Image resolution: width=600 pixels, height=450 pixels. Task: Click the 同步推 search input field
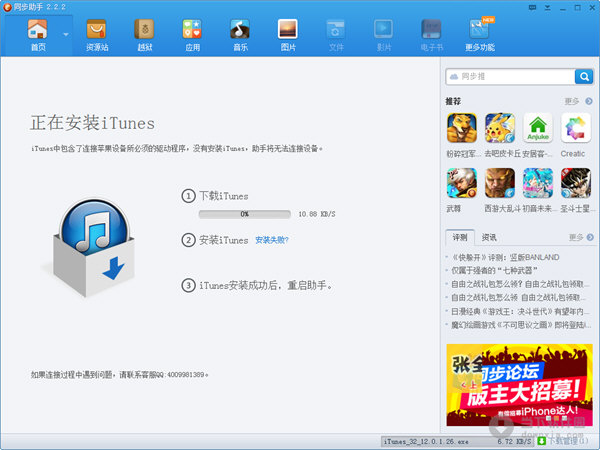pos(510,77)
